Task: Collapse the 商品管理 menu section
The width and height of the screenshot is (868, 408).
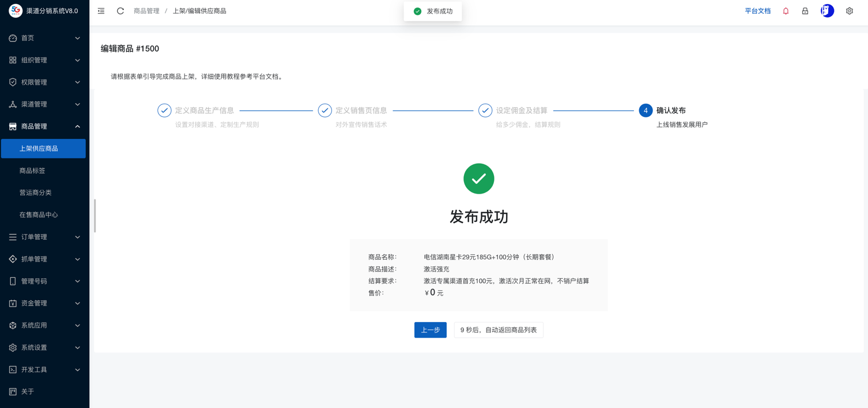Action: 44,126
